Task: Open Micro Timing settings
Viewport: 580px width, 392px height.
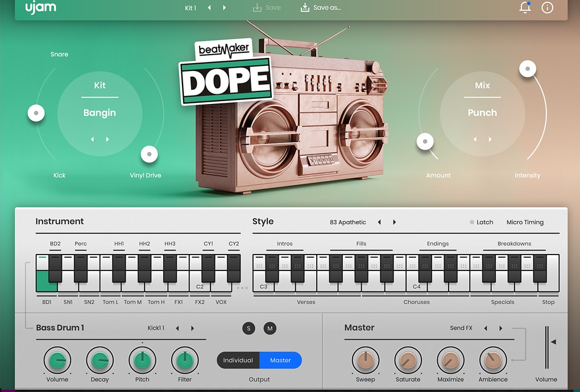Action: click(525, 222)
